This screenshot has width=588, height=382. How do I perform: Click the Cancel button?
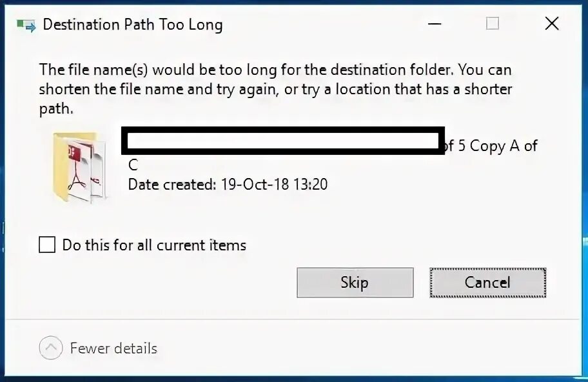tap(487, 283)
